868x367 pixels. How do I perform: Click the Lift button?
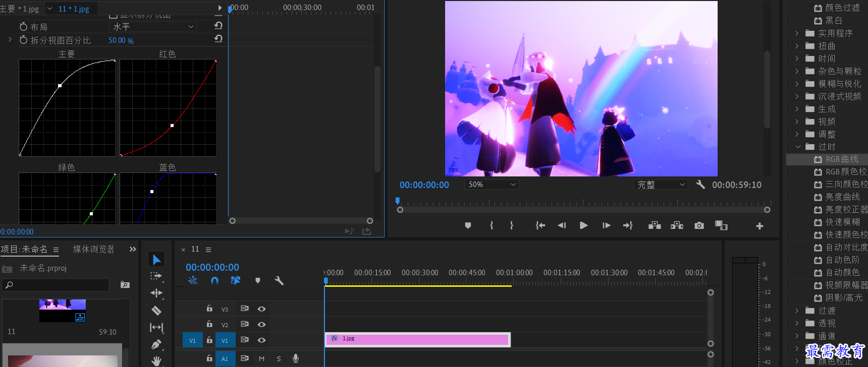655,225
